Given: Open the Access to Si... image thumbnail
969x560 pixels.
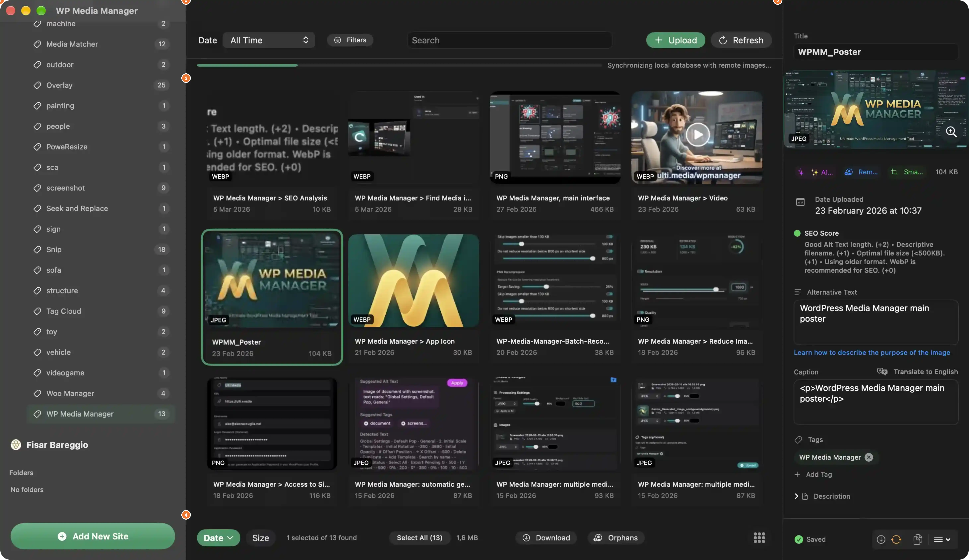Looking at the screenshot, I should 272,423.
